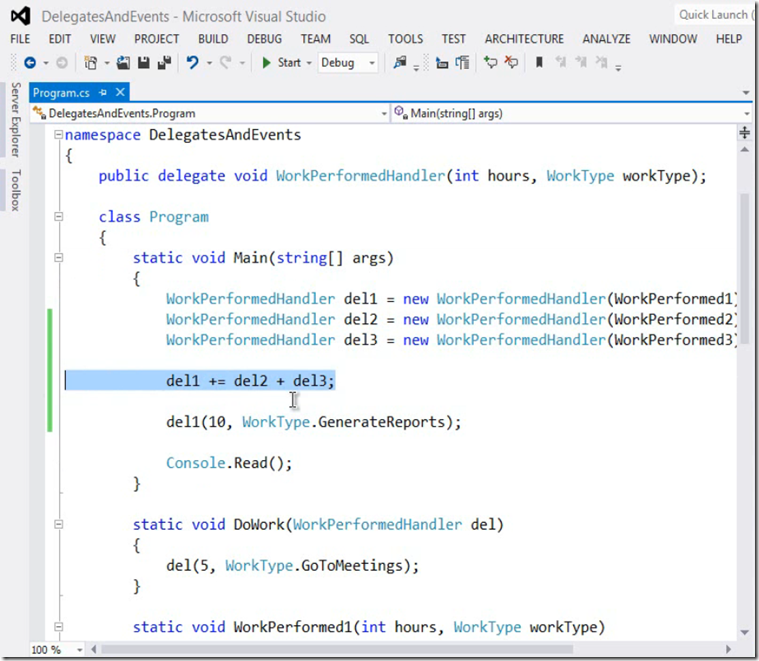Open Find in Files toolbar icon

(400, 63)
